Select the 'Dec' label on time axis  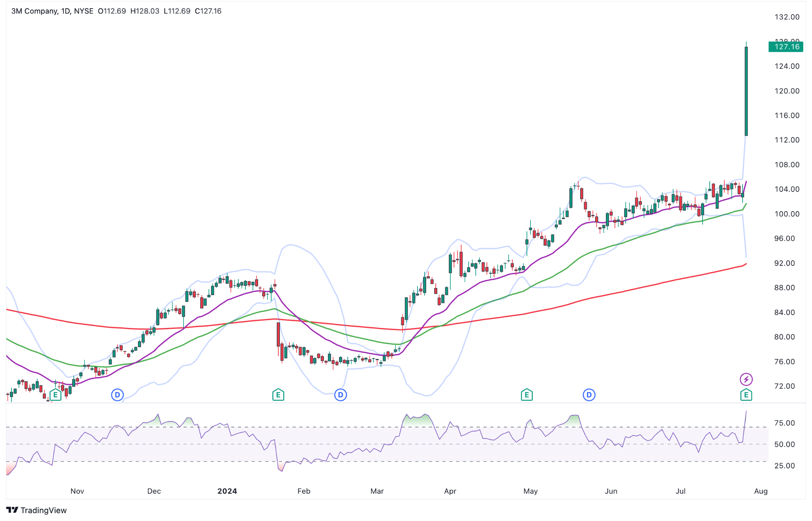click(x=154, y=491)
